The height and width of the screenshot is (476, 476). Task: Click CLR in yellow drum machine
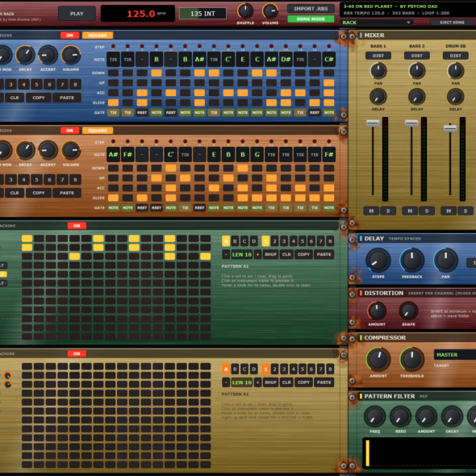[286, 382]
